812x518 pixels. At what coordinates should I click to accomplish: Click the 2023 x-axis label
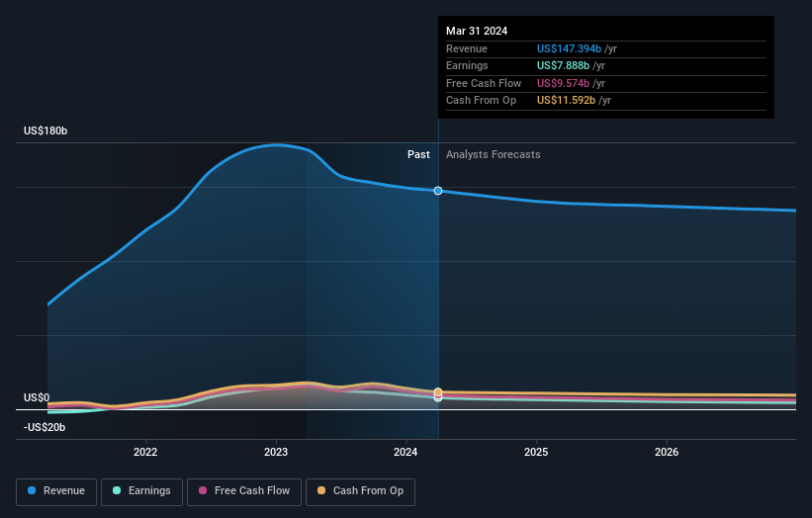coord(276,453)
